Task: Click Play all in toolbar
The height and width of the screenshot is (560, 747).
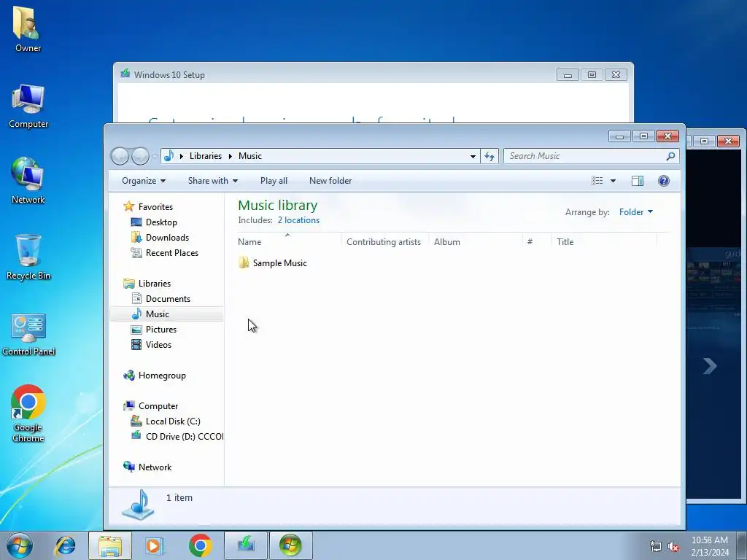Action: tap(274, 181)
